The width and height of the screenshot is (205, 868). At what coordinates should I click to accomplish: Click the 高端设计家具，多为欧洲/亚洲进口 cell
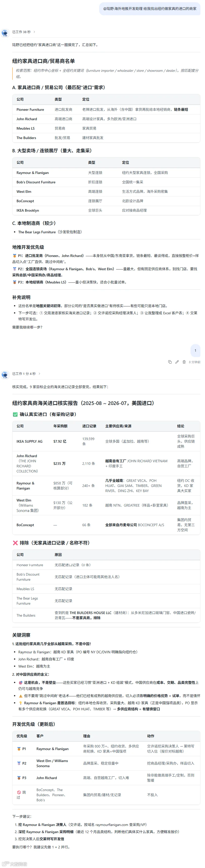point(109,119)
